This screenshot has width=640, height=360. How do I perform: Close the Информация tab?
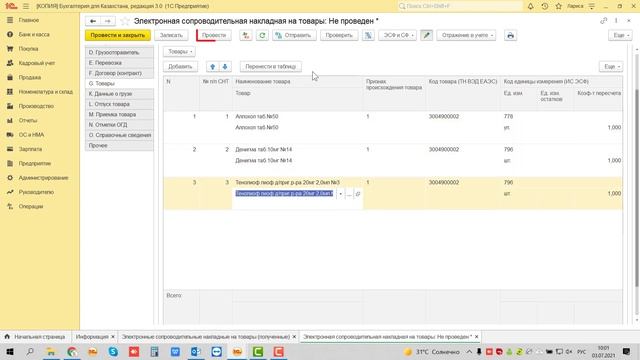[113, 337]
